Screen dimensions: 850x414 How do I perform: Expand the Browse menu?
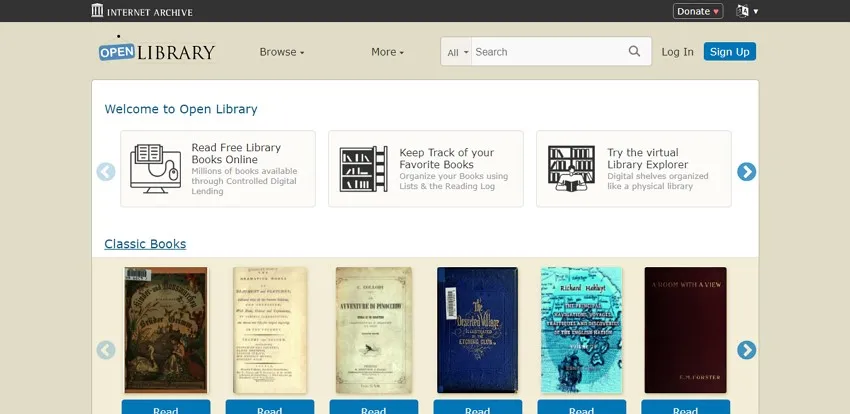click(x=282, y=52)
